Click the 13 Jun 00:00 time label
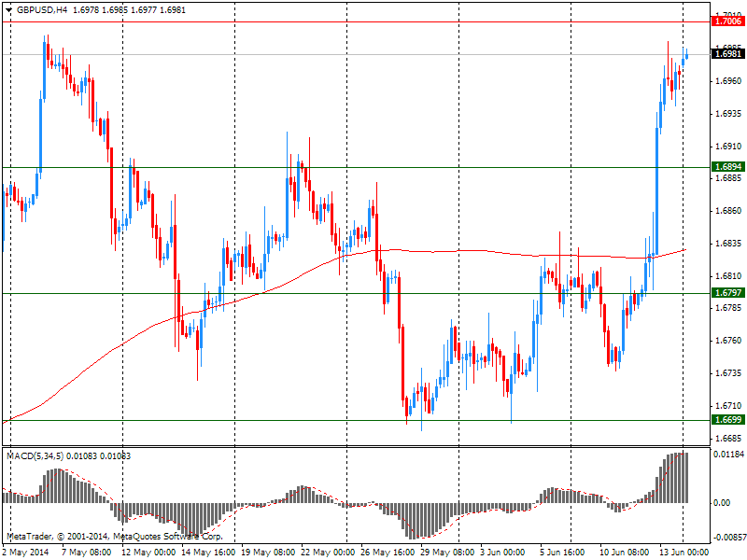Screen dimensions: 747x560 click(x=684, y=553)
